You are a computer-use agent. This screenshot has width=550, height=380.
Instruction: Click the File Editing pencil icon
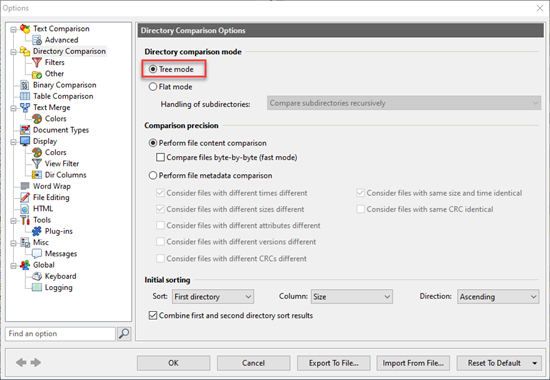pyautogui.click(x=25, y=197)
